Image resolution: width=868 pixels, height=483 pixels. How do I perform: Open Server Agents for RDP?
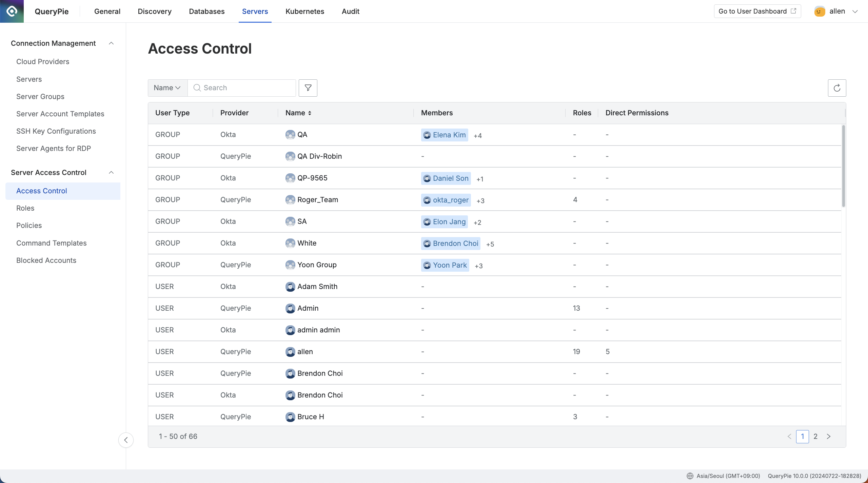pos(54,149)
